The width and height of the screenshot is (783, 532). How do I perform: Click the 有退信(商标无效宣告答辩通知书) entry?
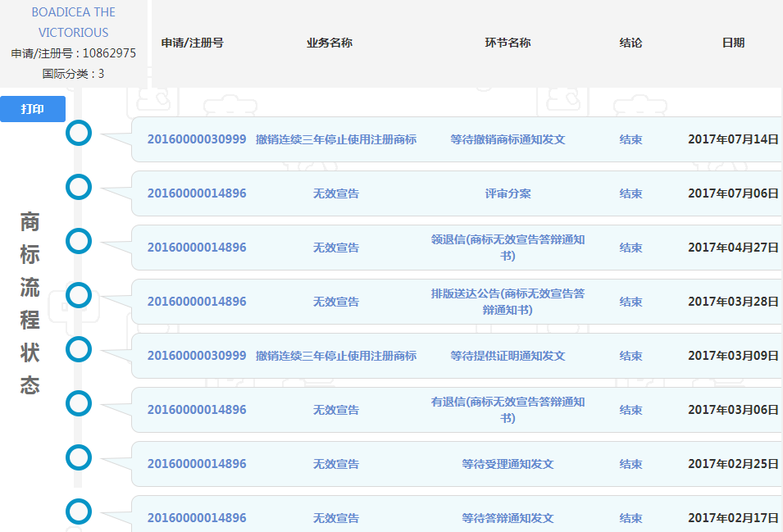tap(508, 410)
